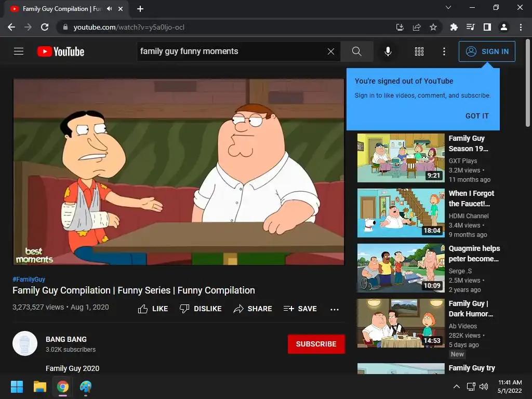Open a new browser tab
The height and width of the screenshot is (399, 532).
(140, 9)
